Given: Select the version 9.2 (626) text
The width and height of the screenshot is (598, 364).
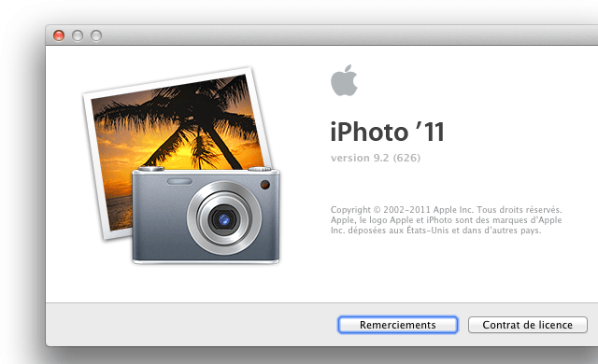Looking at the screenshot, I should pos(376,158).
